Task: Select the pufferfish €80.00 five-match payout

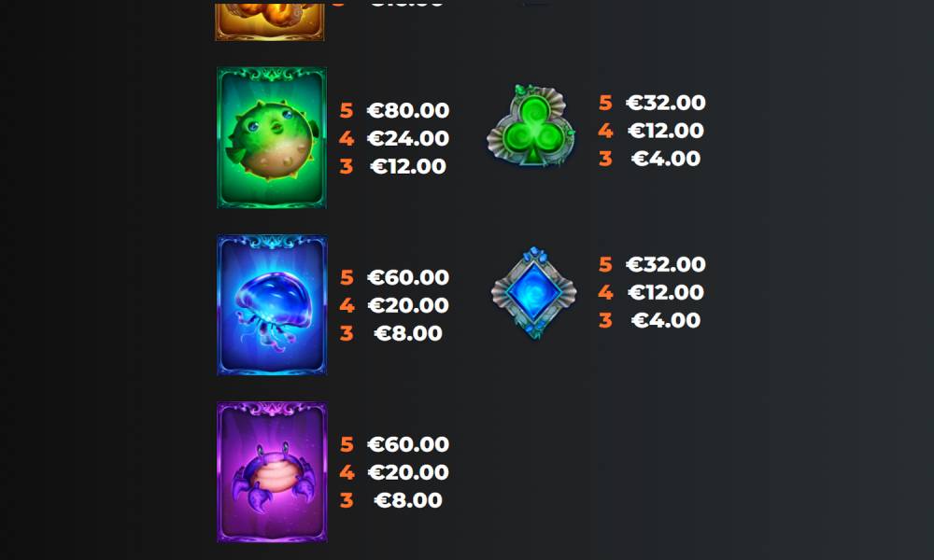Action: tap(408, 110)
